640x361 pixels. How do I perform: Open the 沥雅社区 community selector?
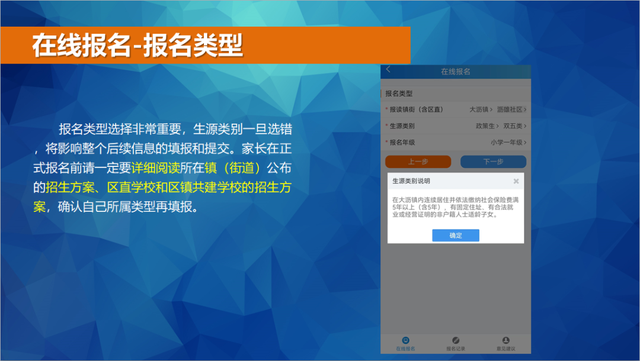point(512,109)
